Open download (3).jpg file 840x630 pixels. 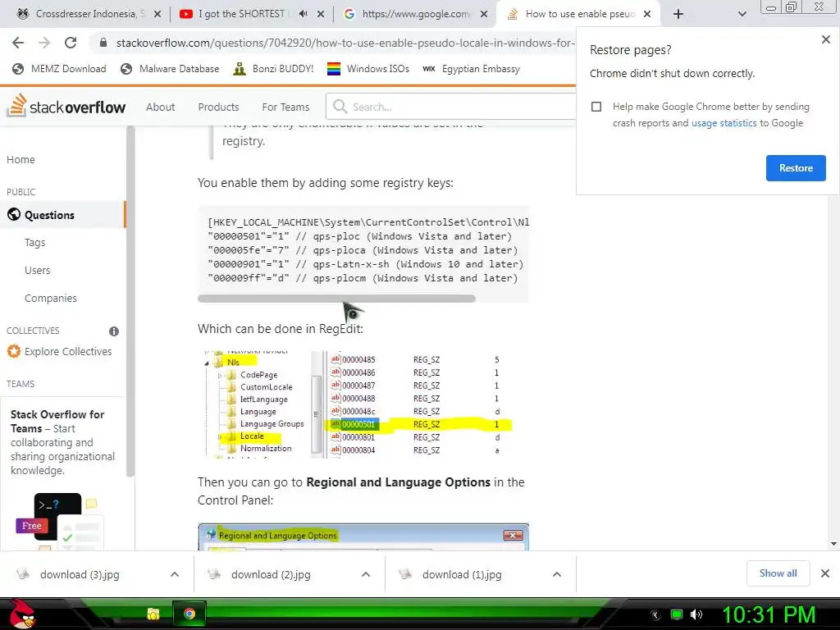pos(80,574)
